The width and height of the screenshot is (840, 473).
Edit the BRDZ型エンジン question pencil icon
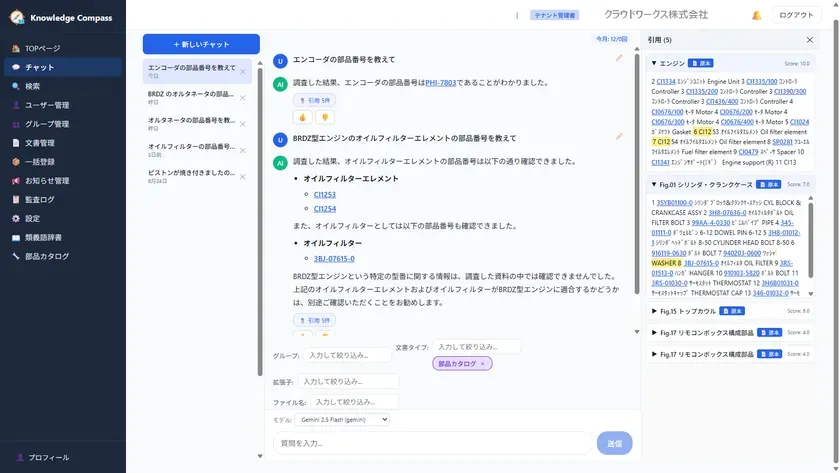pyautogui.click(x=619, y=136)
